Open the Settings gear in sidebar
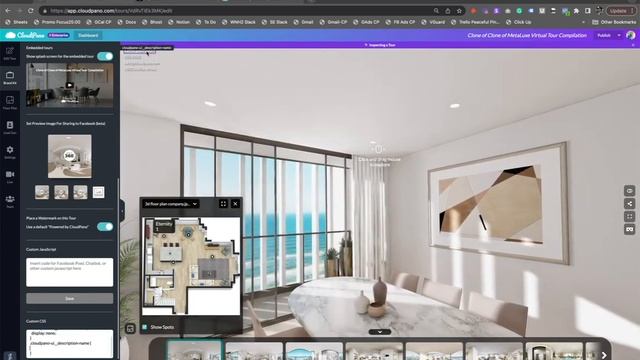The height and width of the screenshot is (360, 640). (x=10, y=152)
